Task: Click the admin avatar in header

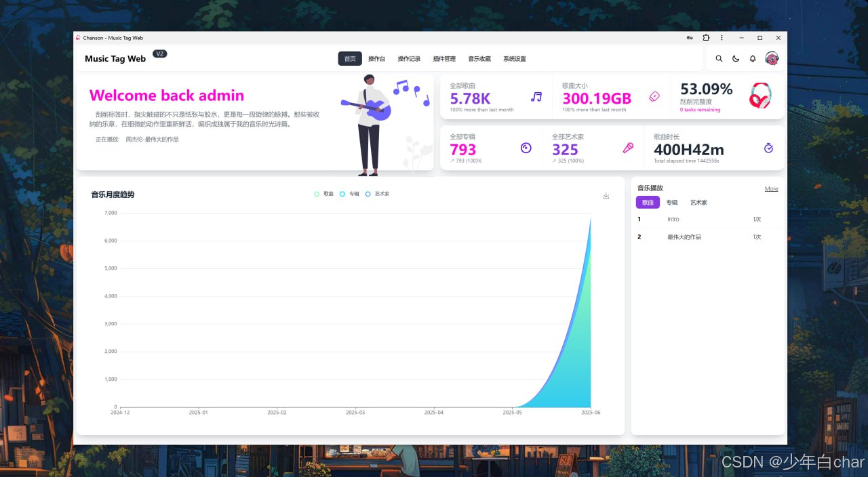Action: [772, 58]
